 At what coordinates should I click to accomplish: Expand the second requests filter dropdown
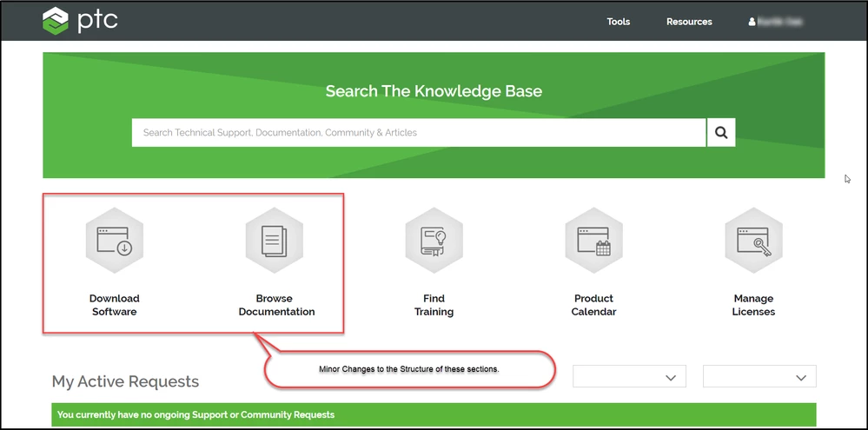[759, 376]
